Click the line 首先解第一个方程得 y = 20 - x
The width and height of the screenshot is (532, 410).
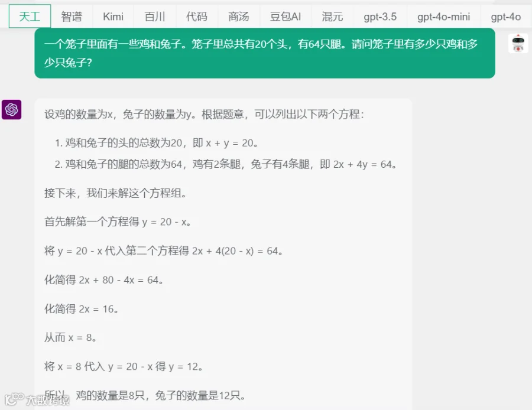[118, 222]
